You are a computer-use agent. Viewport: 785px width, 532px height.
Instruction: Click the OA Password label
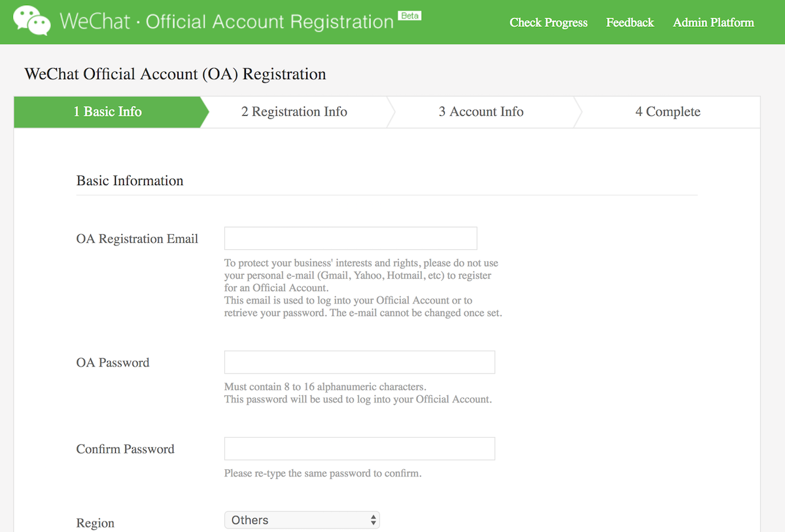(x=113, y=363)
